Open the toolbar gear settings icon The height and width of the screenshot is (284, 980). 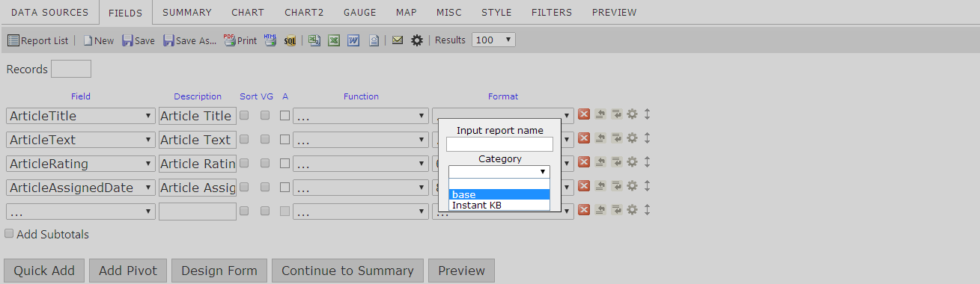(x=417, y=40)
